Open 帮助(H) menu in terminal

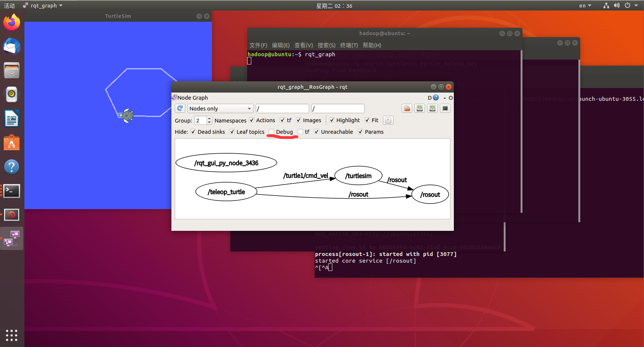(x=372, y=45)
